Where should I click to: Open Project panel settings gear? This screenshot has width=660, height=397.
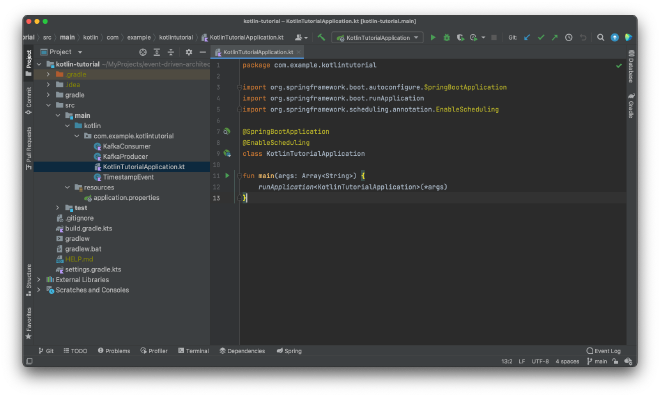coord(189,52)
